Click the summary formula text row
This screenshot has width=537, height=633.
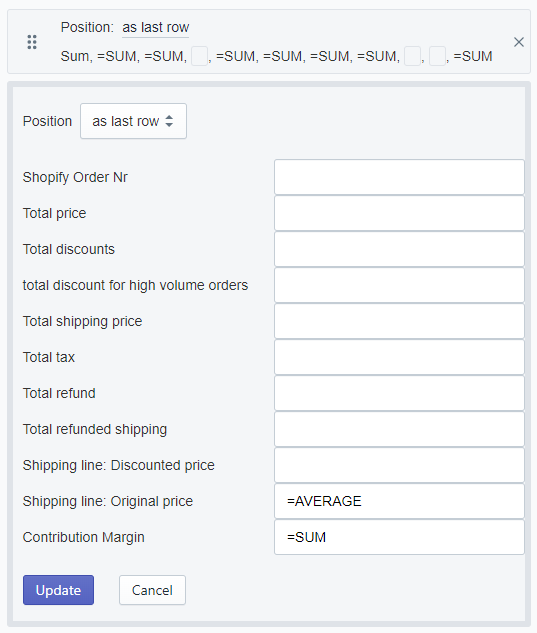277,56
